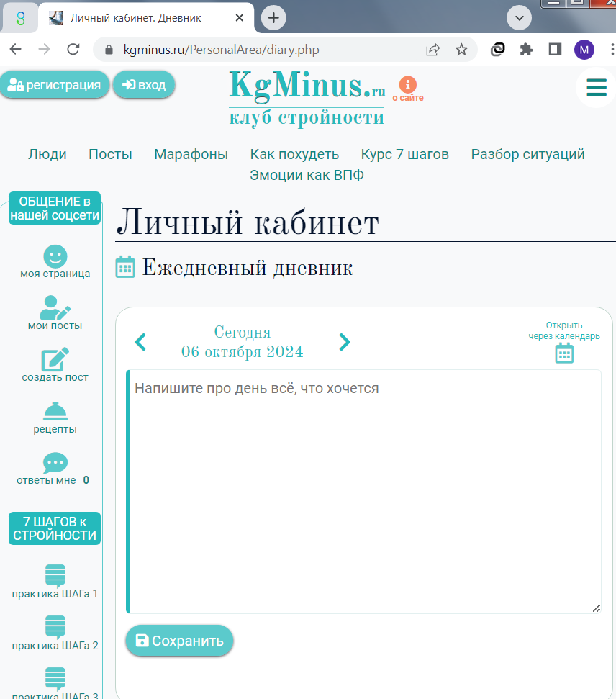Screen dimensions: 616x699
Task: Click the 'Сохранить' save button
Action: 179,641
